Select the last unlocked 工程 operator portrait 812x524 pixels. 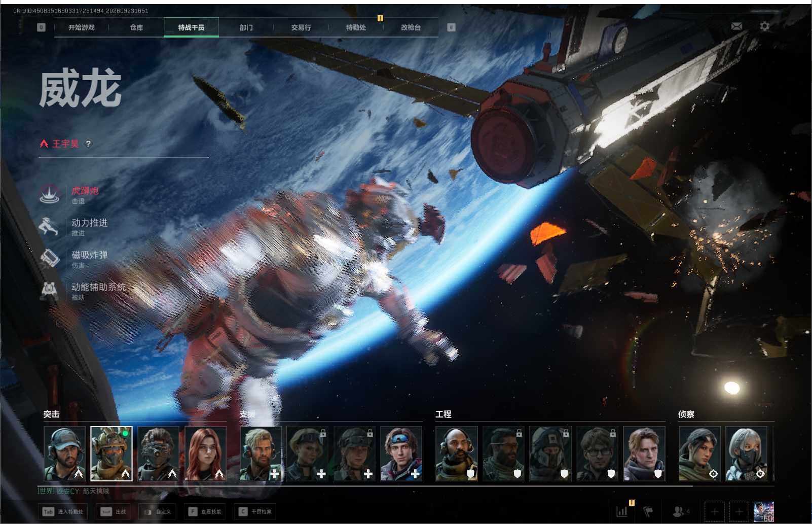[x=644, y=453]
